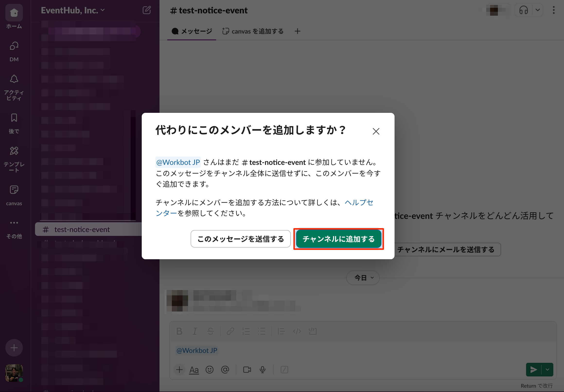Open the channel's vertical three-dots menu
The image size is (564, 392).
[x=554, y=10]
